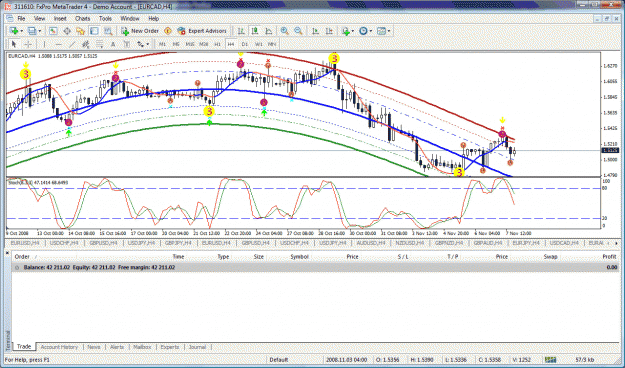The width and height of the screenshot is (625, 368).
Task: Open the Account History terminal tab
Action: [x=59, y=347]
